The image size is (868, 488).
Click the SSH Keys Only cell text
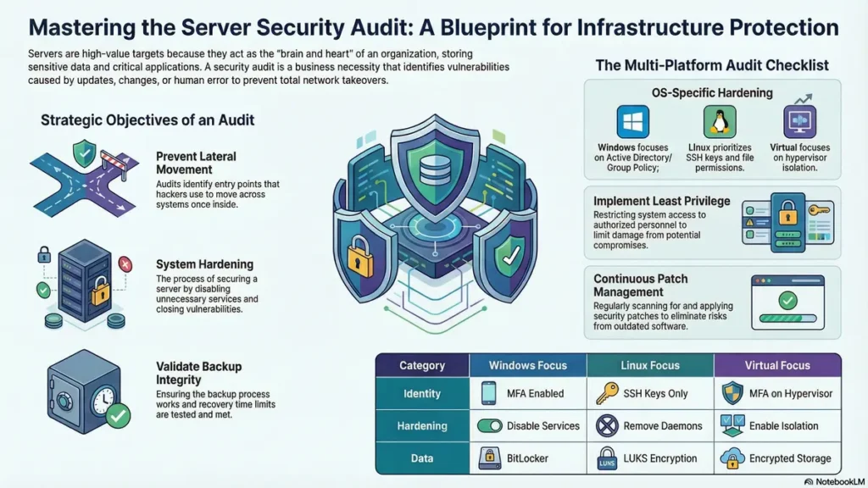(655, 393)
